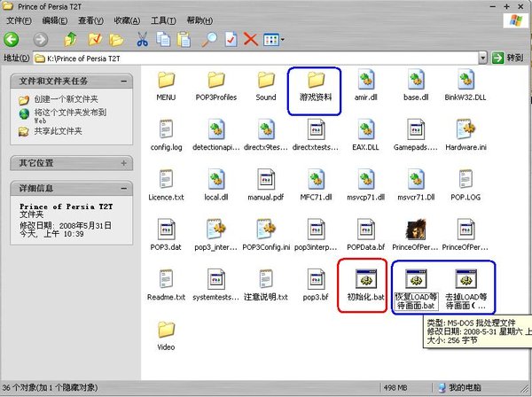This screenshot has width=532, height=397.
Task: Select the local.dll file
Action: 216,185
